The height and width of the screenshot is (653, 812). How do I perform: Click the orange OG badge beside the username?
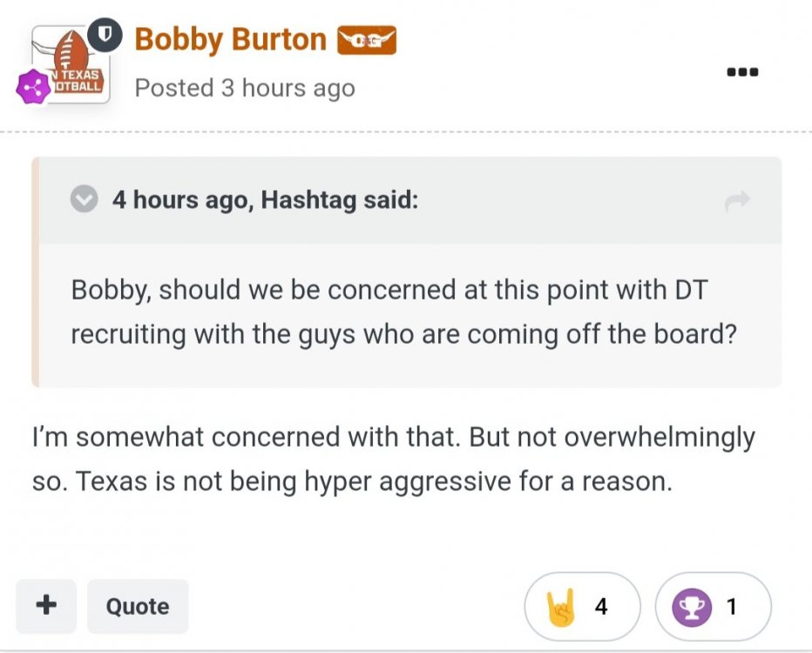click(367, 40)
